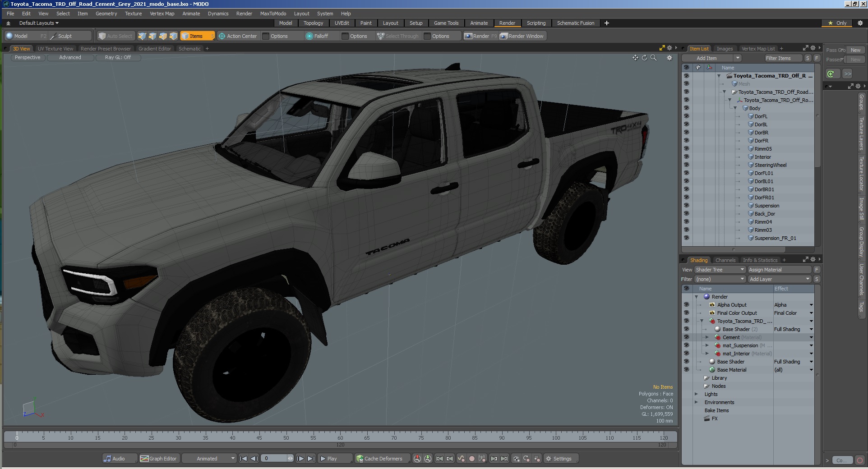Image resolution: width=868 pixels, height=469 pixels.
Task: Maximize the 3D viewport with orange arrows icon
Action: pyautogui.click(x=662, y=48)
